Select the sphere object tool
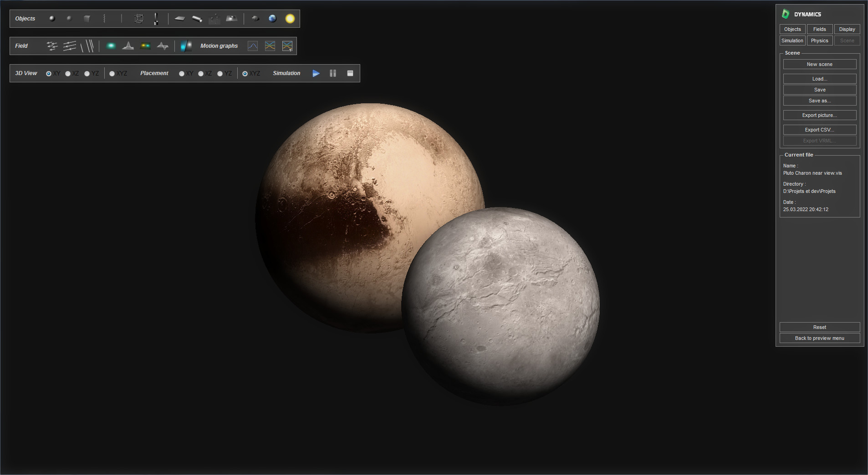This screenshot has height=475, width=868. point(52,18)
